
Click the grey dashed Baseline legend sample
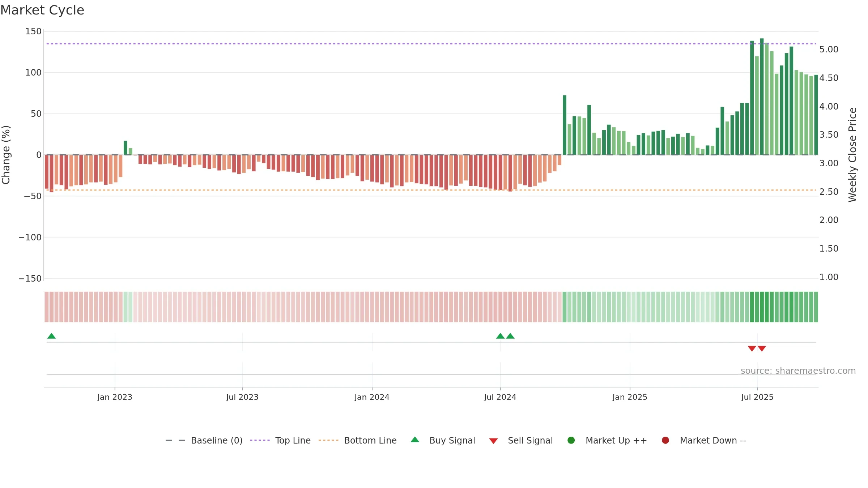(175, 440)
